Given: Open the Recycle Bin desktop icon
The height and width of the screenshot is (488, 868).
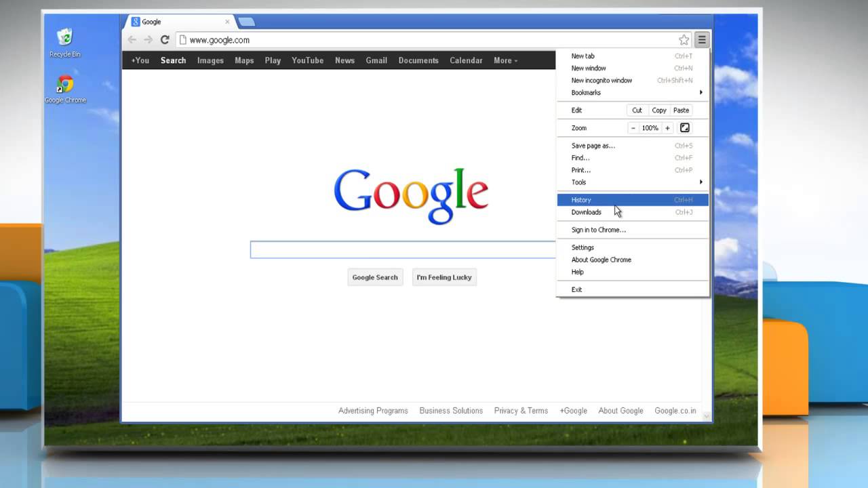Looking at the screenshot, I should [65, 43].
